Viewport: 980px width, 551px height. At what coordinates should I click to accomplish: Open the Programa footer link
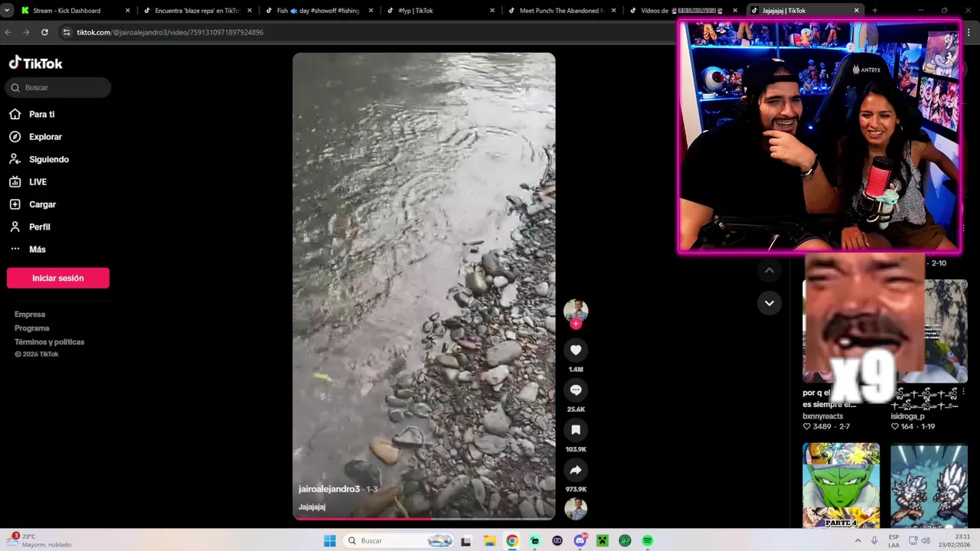point(32,328)
